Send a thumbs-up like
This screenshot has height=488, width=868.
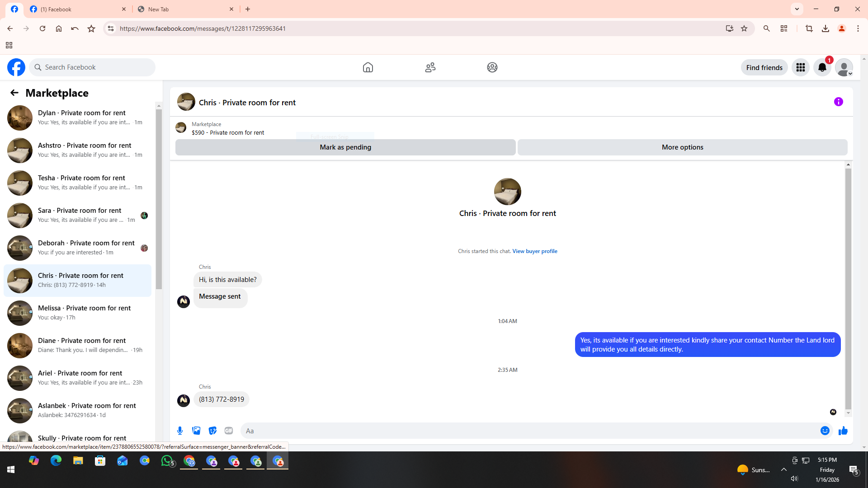click(843, 431)
